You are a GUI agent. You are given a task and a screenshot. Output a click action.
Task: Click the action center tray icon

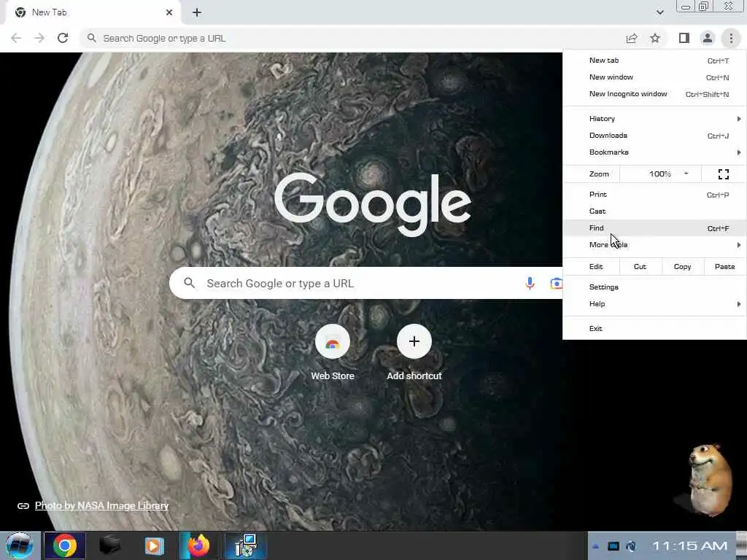pyautogui.click(x=613, y=546)
